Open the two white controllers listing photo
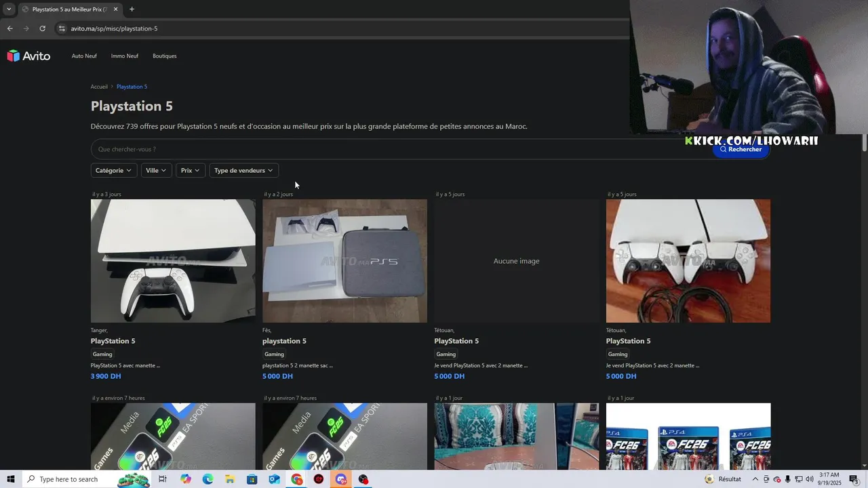The image size is (868, 488). [688, 261]
